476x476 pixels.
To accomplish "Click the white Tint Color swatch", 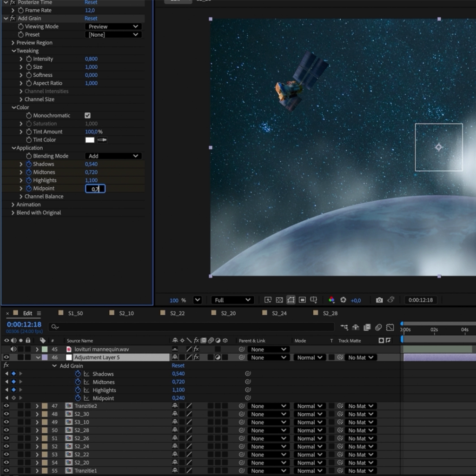I will [90, 140].
